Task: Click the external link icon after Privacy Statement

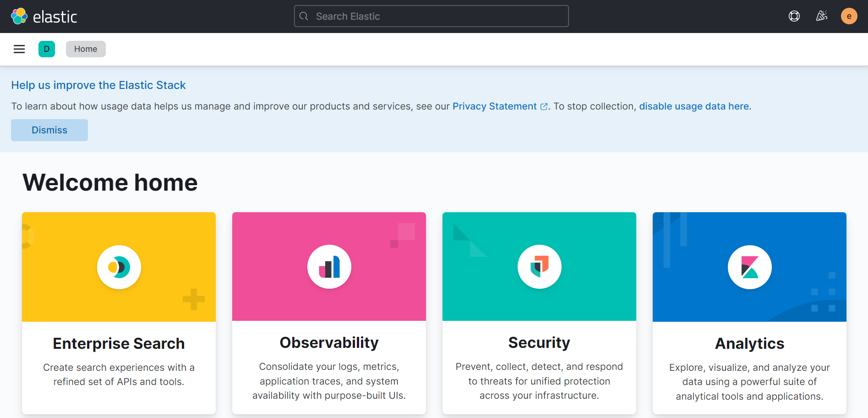Action: pos(544,106)
